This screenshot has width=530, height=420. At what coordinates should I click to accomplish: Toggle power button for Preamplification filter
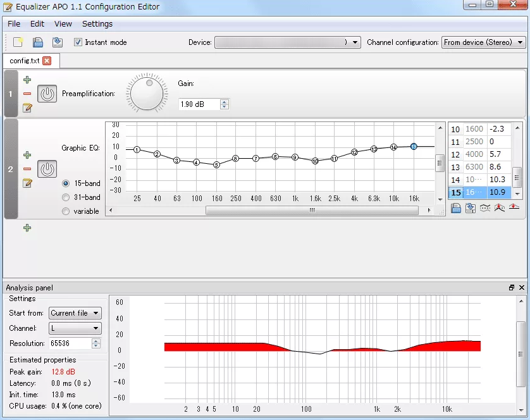pyautogui.click(x=47, y=94)
